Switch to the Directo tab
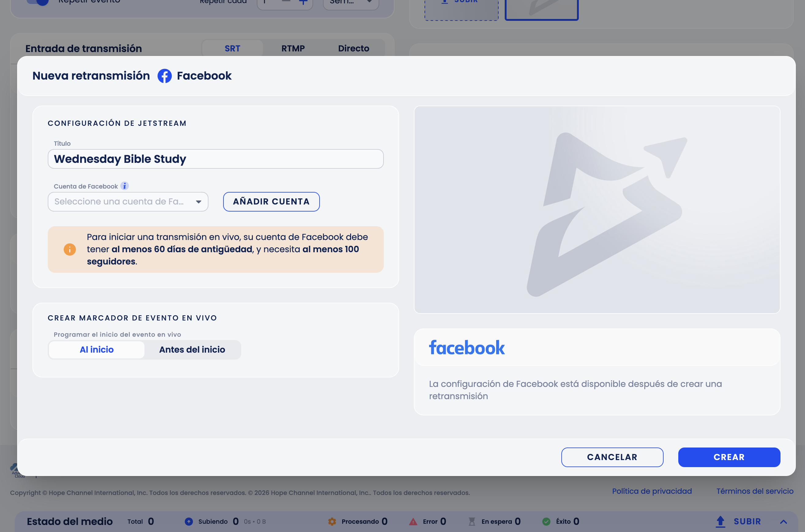 tap(354, 49)
